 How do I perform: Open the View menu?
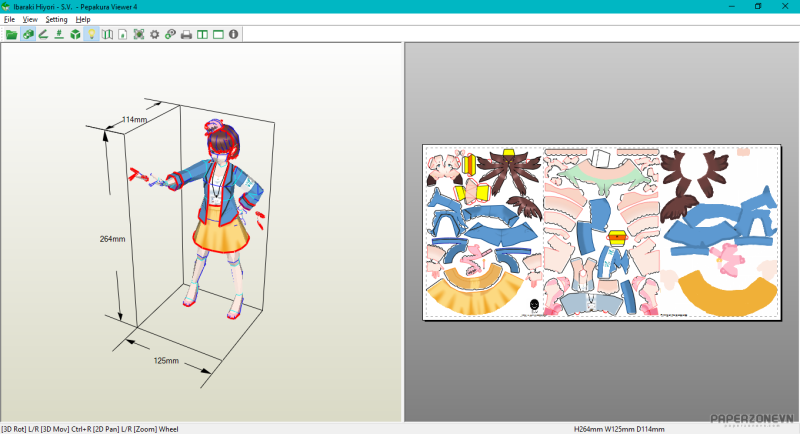[30, 19]
